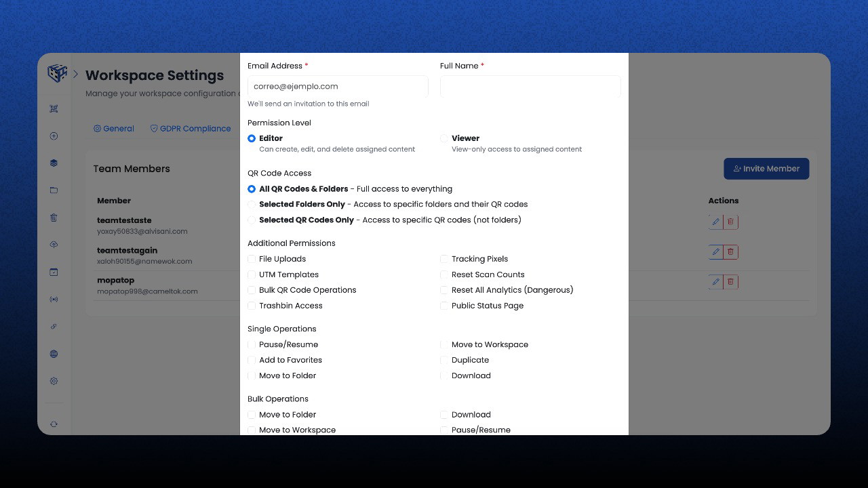The image size is (868, 488).
Task: Open the trash bin icon in sidebar
Action: tap(54, 218)
